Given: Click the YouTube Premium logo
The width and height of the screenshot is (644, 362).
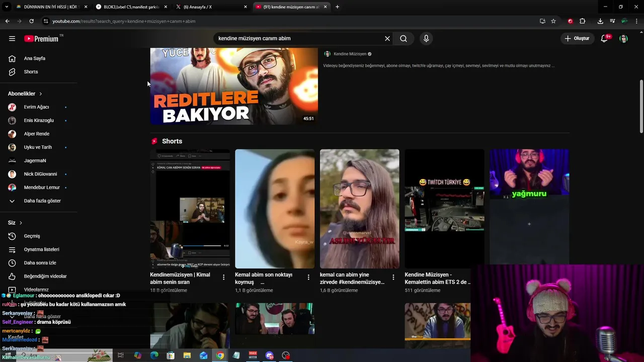Looking at the screenshot, I should click(x=42, y=38).
